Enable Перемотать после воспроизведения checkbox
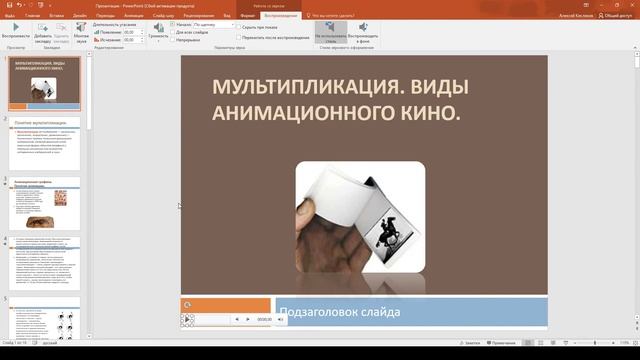Image resolution: width=640 pixels, height=360 pixels. pos(239,38)
